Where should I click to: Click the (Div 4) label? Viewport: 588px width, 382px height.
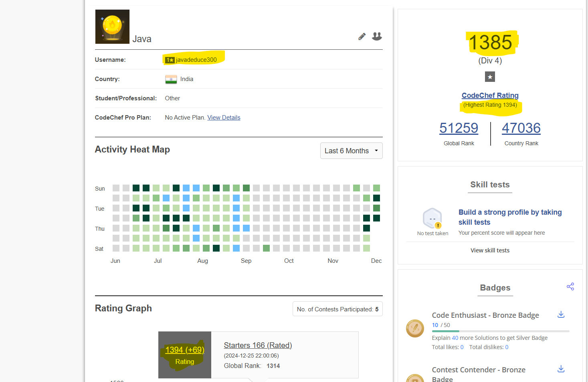point(490,61)
